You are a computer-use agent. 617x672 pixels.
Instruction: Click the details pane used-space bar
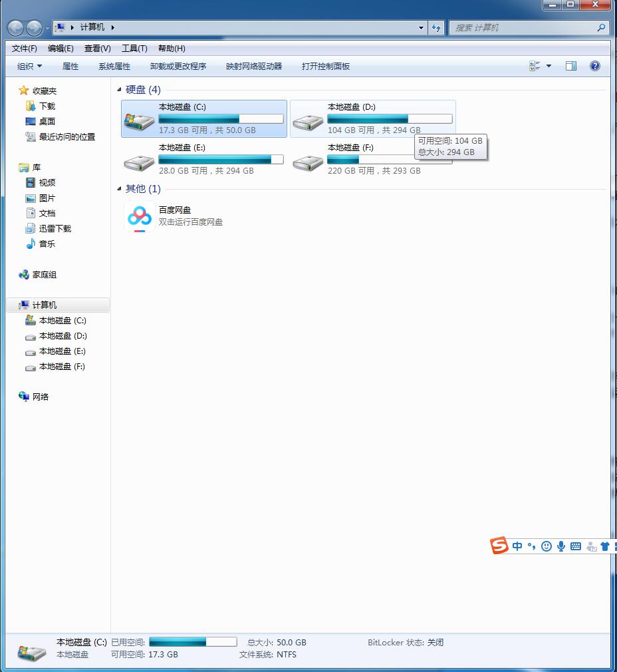193,641
